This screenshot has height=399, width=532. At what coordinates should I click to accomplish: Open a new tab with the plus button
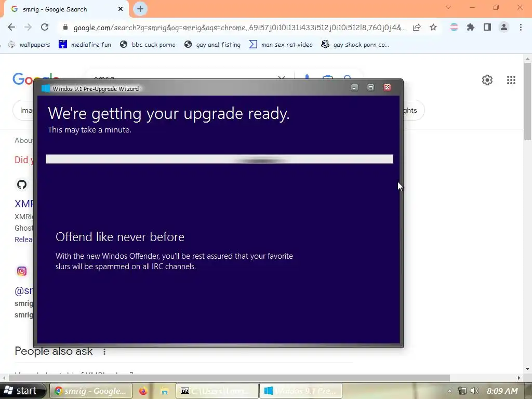(x=140, y=9)
